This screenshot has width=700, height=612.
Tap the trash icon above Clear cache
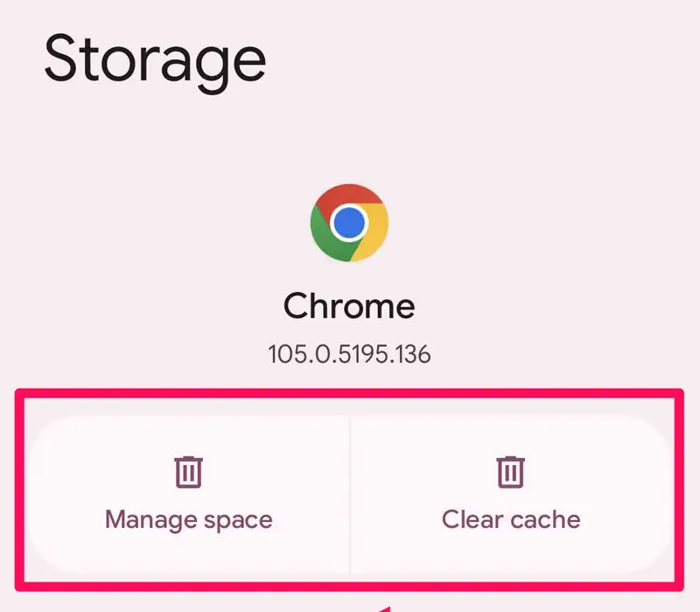click(x=511, y=472)
